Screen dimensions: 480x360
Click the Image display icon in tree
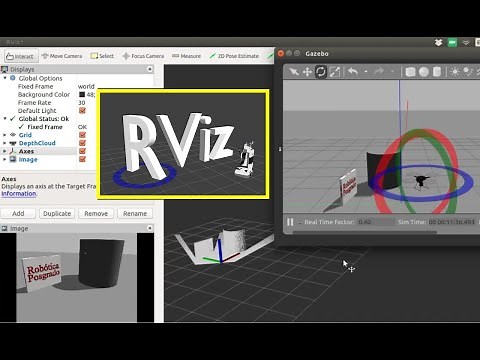tap(13, 159)
